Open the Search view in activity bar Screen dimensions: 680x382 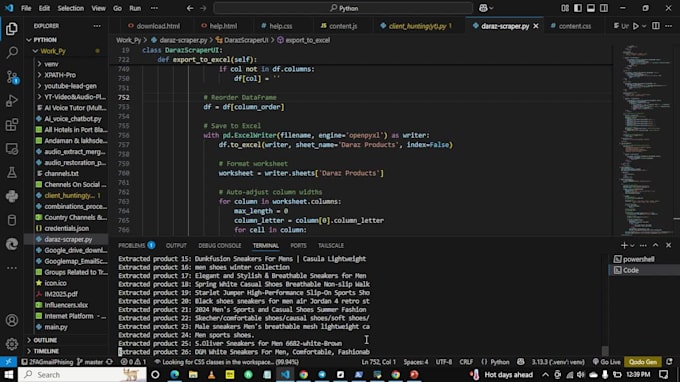pyautogui.click(x=12, y=52)
